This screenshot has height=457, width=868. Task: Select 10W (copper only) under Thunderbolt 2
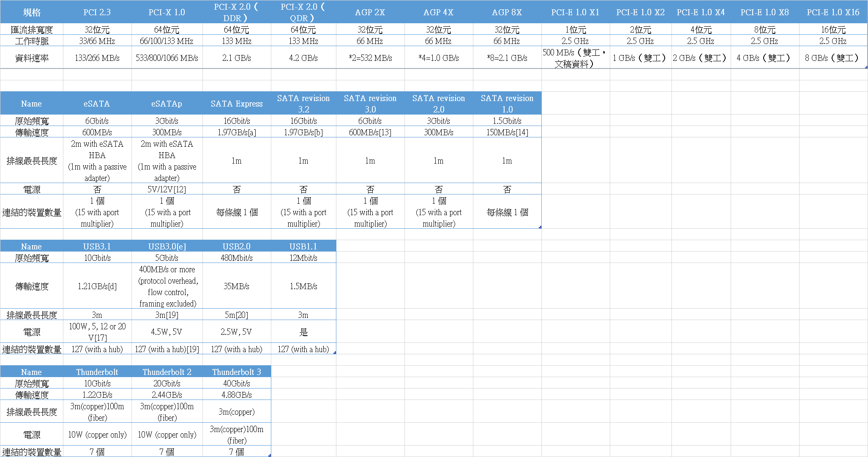point(167,434)
